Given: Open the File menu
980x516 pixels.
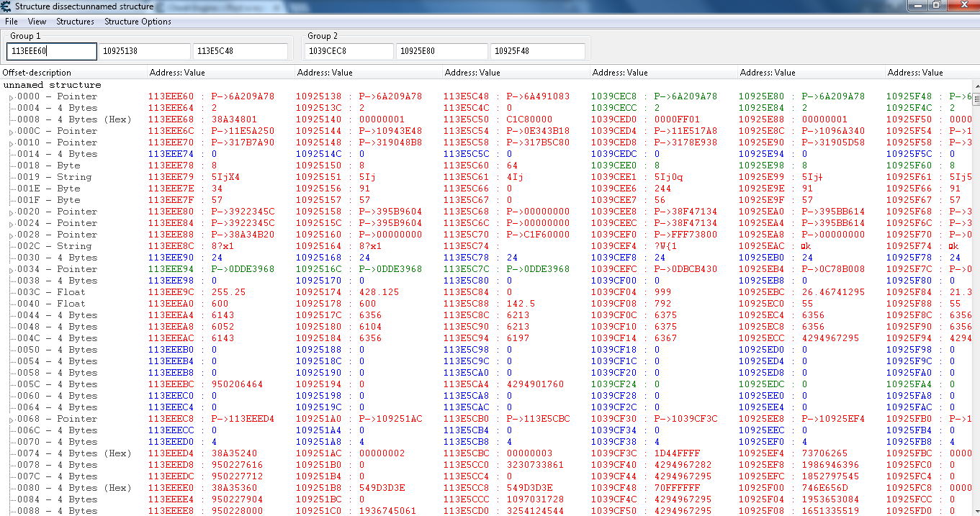Looking at the screenshot, I should coord(11,22).
